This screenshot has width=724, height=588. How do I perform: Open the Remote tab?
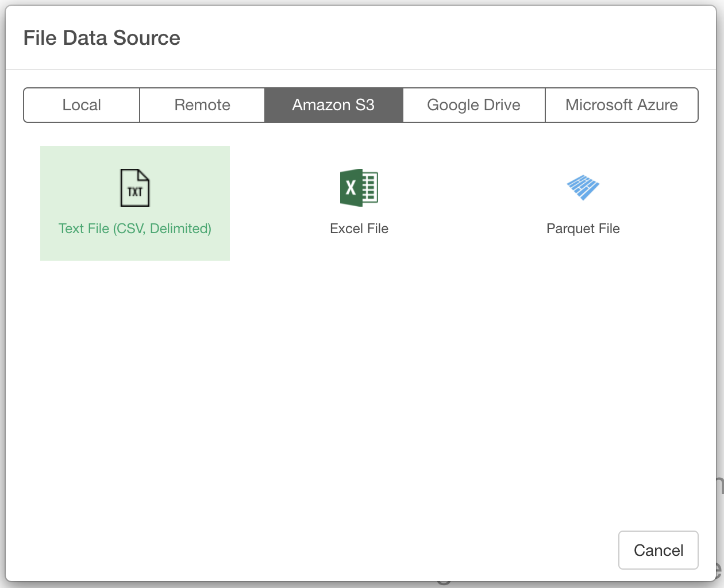coord(202,105)
